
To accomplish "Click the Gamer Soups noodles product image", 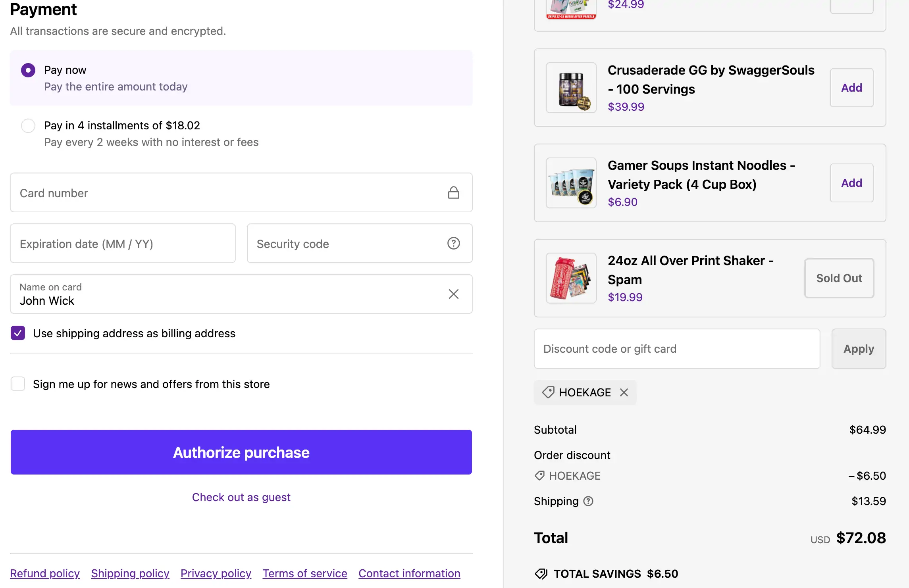I will [571, 183].
